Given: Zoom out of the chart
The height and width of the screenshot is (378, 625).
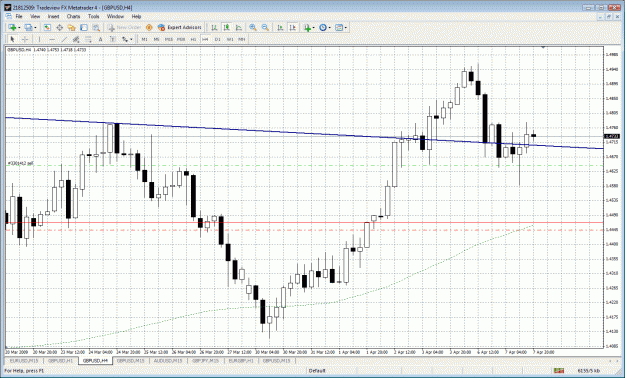Looking at the screenshot, I should point(265,28).
